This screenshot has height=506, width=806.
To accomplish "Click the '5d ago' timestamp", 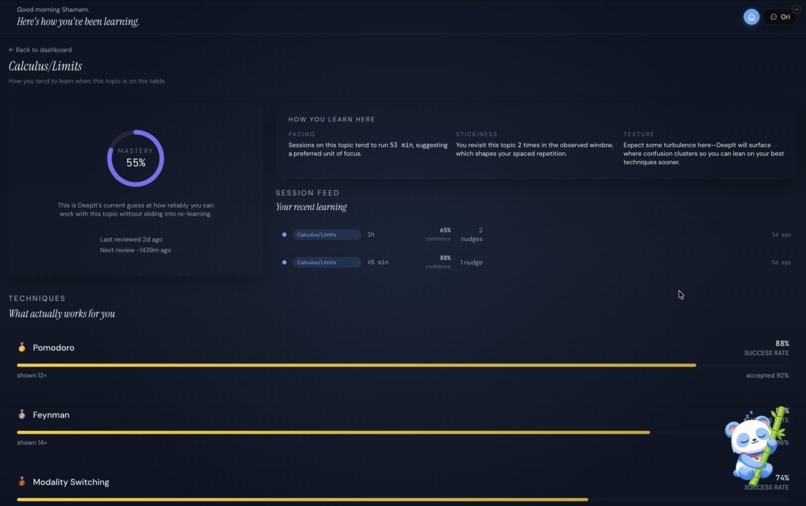I will pyautogui.click(x=781, y=262).
